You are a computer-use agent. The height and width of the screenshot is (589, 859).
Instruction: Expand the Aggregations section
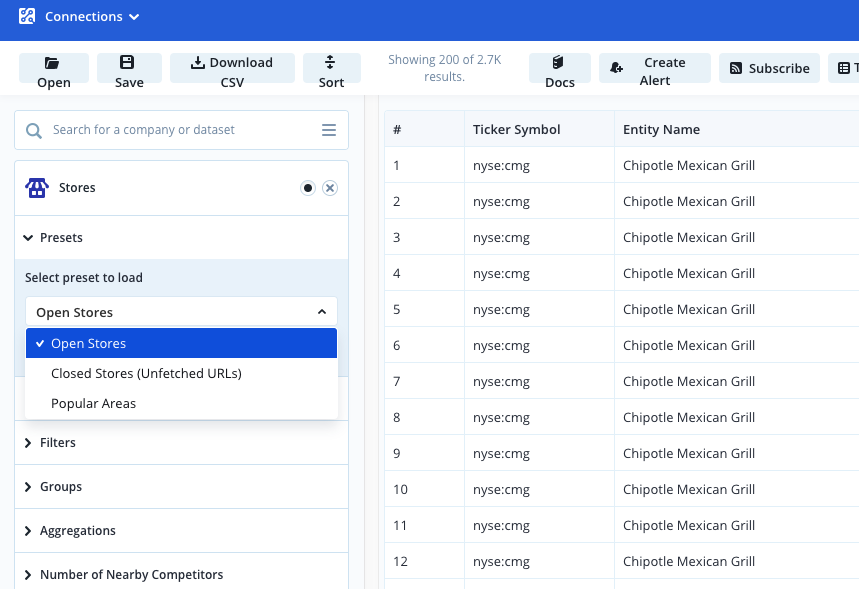click(x=181, y=530)
